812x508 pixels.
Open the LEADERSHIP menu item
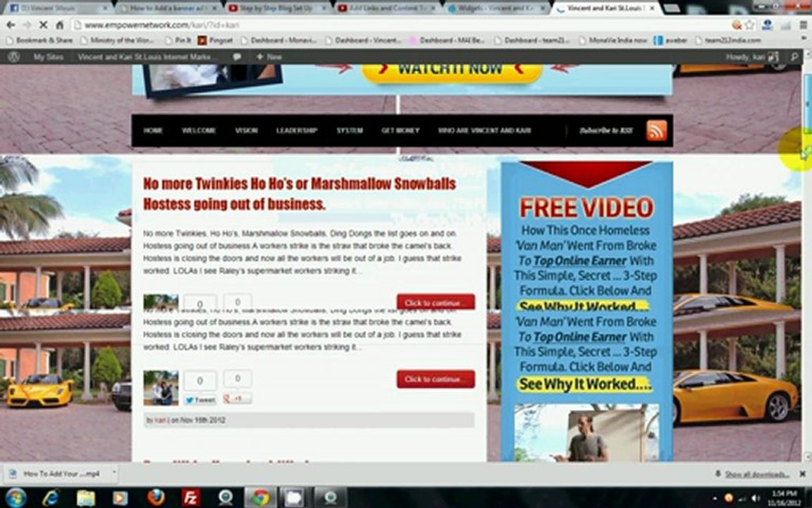coord(296,131)
